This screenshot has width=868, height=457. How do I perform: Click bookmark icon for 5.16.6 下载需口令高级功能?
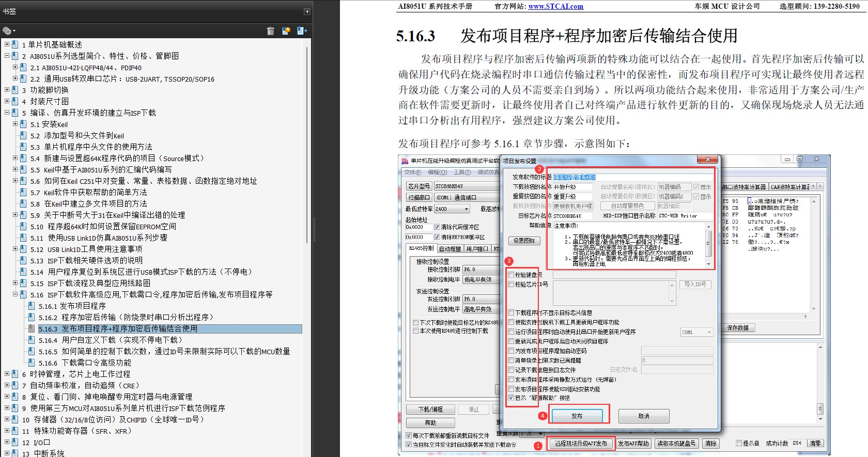pyautogui.click(x=32, y=363)
